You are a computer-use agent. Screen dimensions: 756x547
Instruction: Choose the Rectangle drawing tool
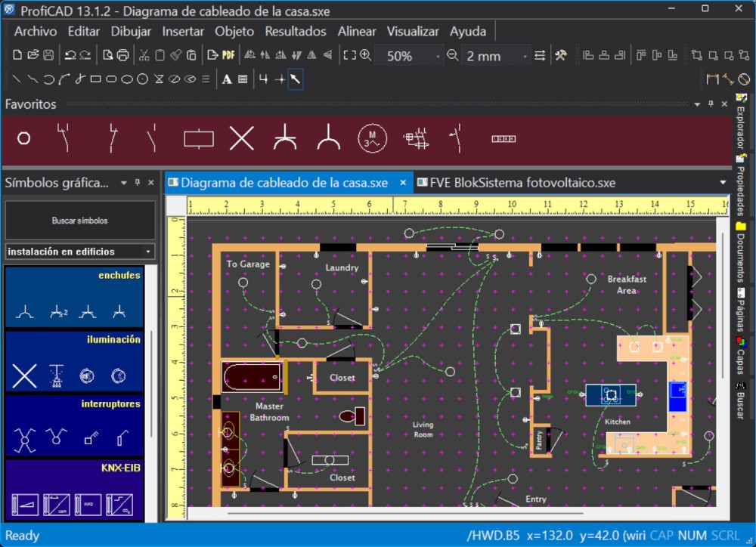coord(95,79)
